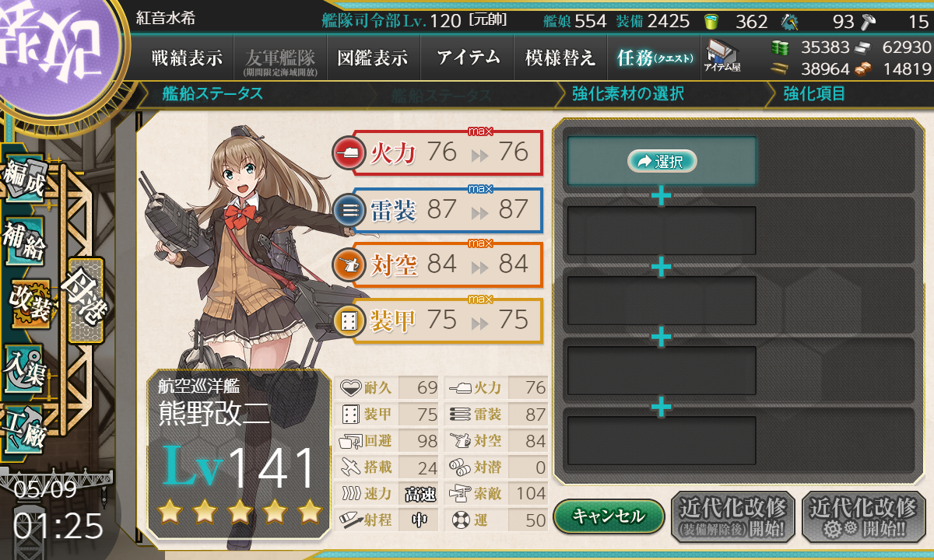The image size is (934, 560).
Task: Open the アイテム menu item
Action: [x=469, y=58]
